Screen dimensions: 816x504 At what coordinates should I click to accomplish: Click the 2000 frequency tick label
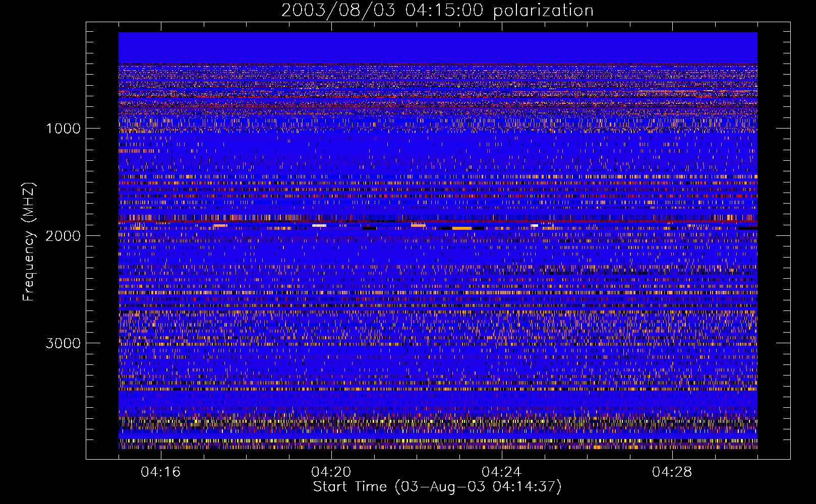pyautogui.click(x=63, y=236)
